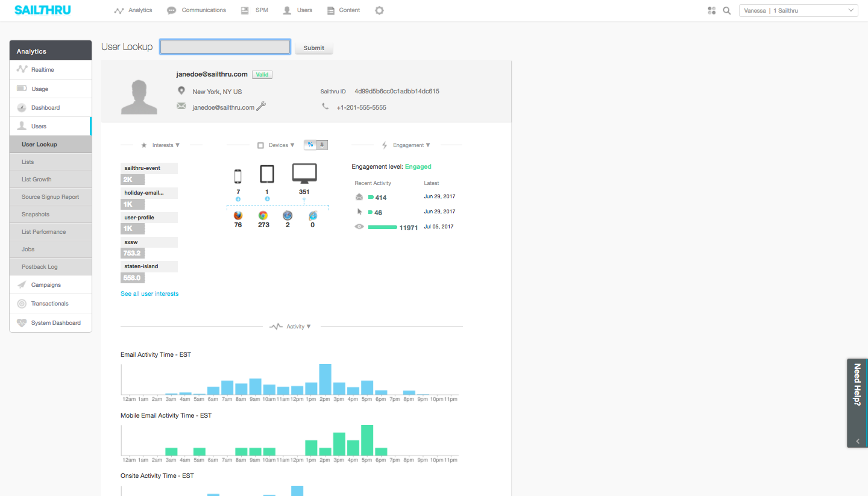Image resolution: width=868 pixels, height=496 pixels.
Task: Open Campaigns in the sidebar
Action: pos(51,284)
